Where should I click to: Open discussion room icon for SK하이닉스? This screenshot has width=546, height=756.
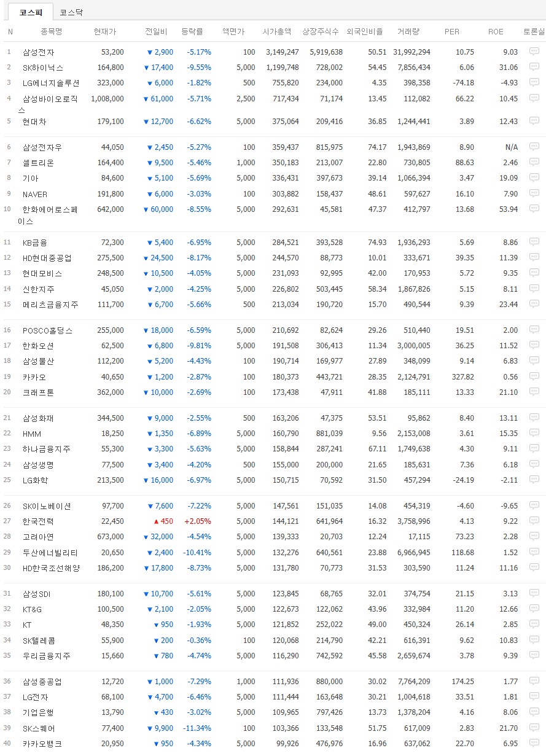pyautogui.click(x=534, y=67)
